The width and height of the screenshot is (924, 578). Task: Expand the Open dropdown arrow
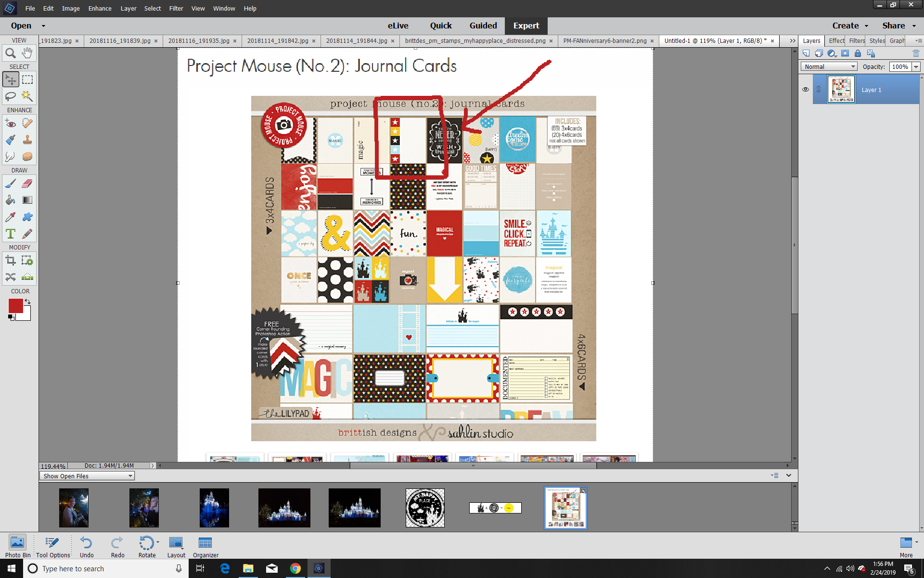click(43, 26)
